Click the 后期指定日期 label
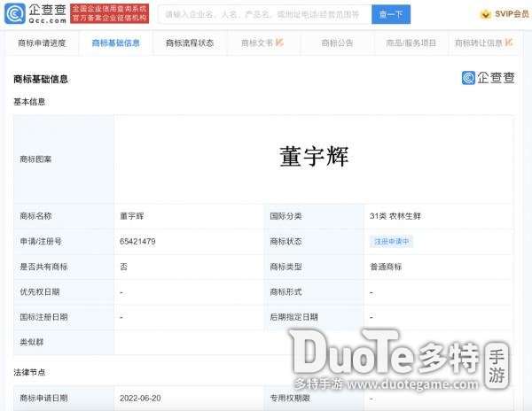 [293, 317]
